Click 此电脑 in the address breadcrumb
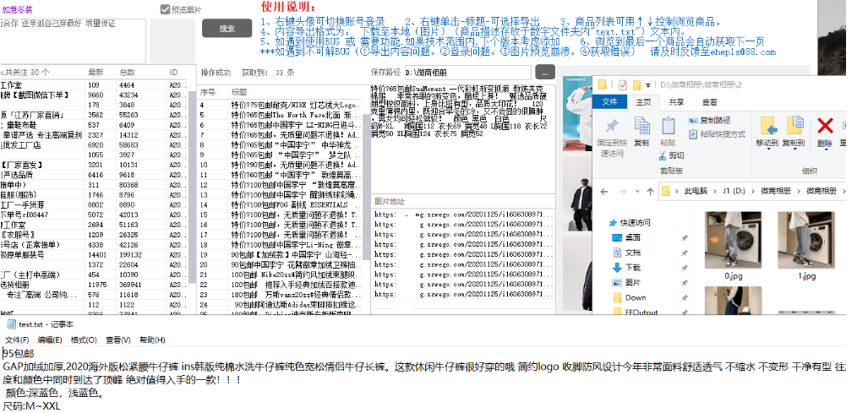 [x=696, y=191]
